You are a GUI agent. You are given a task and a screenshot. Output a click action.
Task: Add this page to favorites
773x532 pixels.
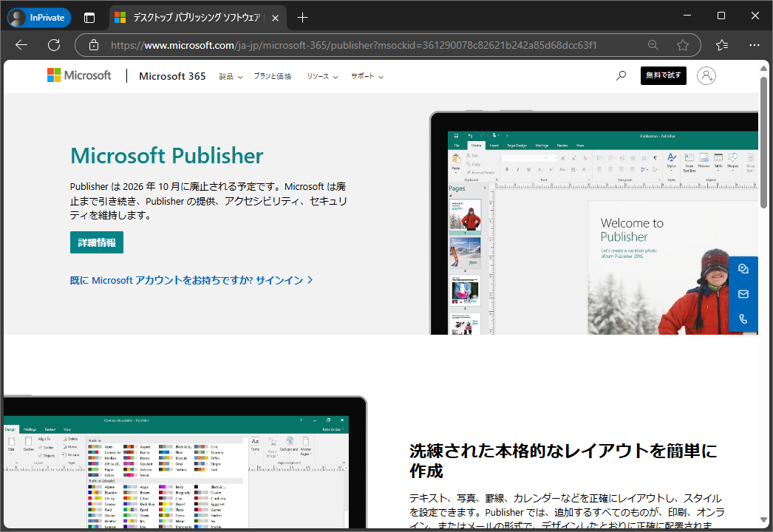(683, 45)
